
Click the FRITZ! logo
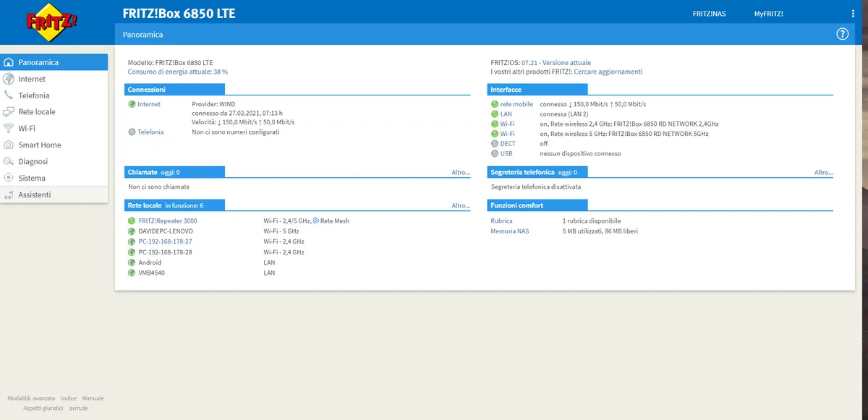tap(51, 20)
